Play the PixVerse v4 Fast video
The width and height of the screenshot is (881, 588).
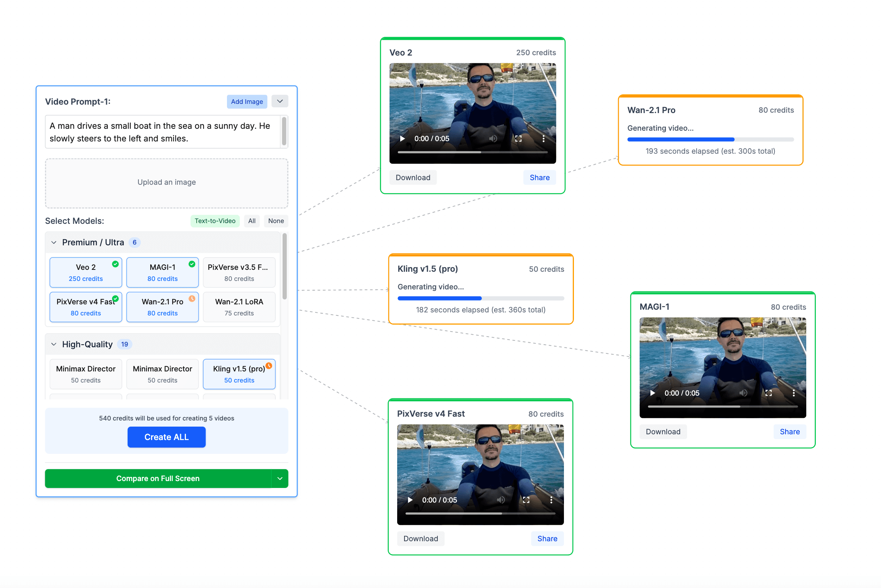point(410,500)
